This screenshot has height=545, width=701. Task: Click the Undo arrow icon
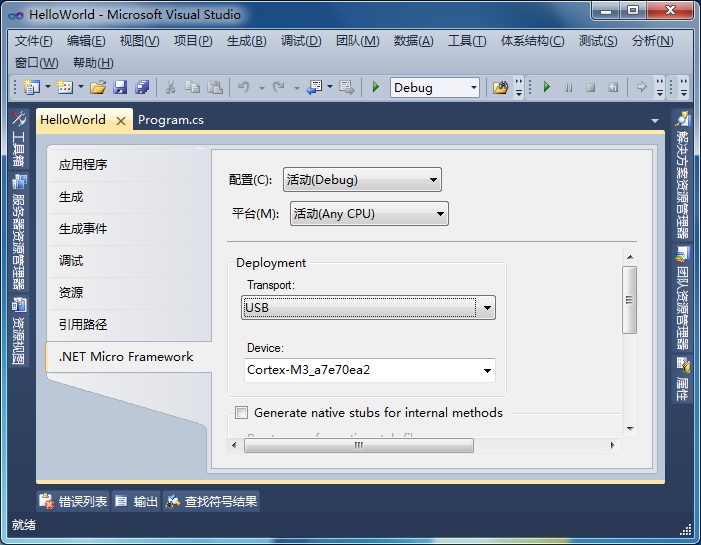244,87
